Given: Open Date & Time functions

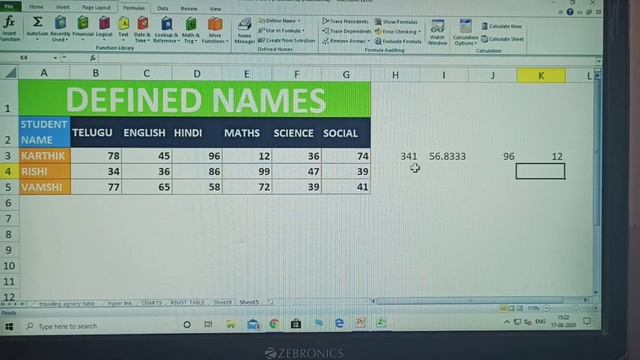Looking at the screenshot, I should pos(142,29).
